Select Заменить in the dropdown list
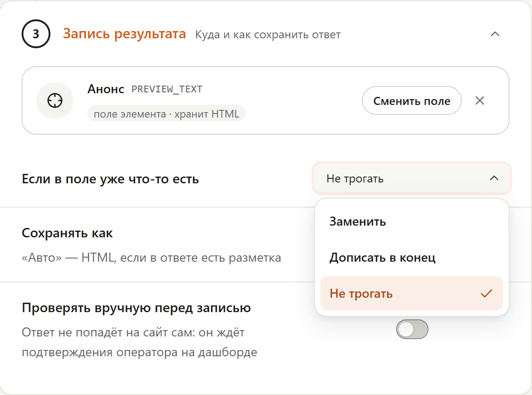 pyautogui.click(x=411, y=222)
